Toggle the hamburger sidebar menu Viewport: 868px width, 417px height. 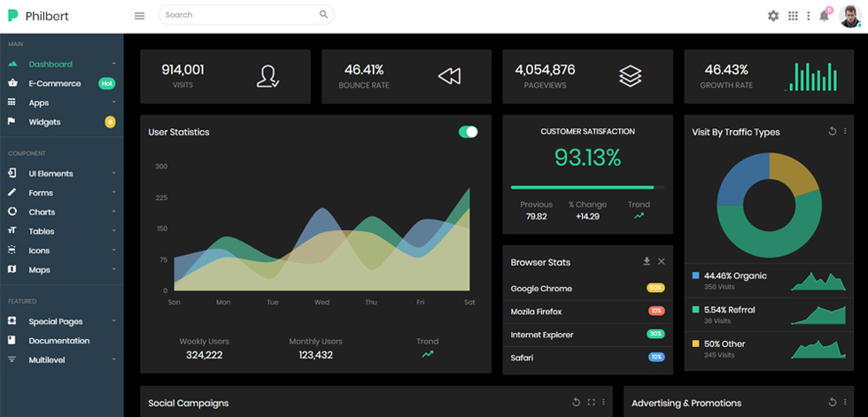pos(140,16)
